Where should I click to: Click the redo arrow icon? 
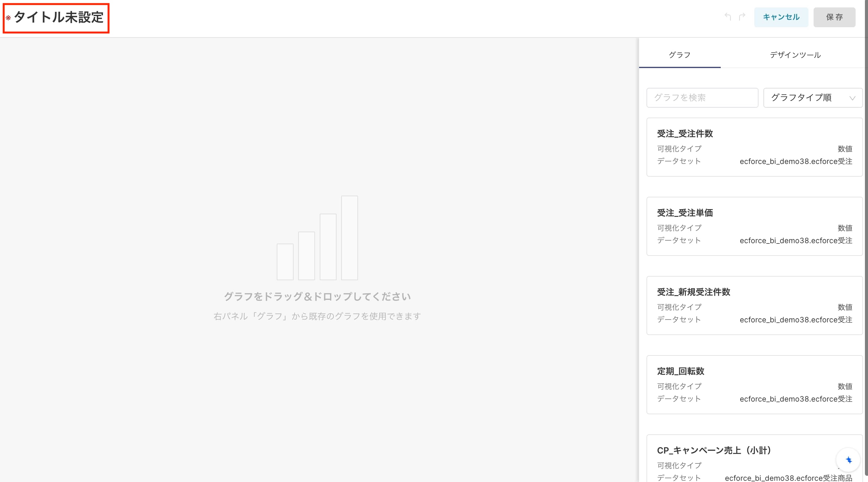pyautogui.click(x=742, y=17)
